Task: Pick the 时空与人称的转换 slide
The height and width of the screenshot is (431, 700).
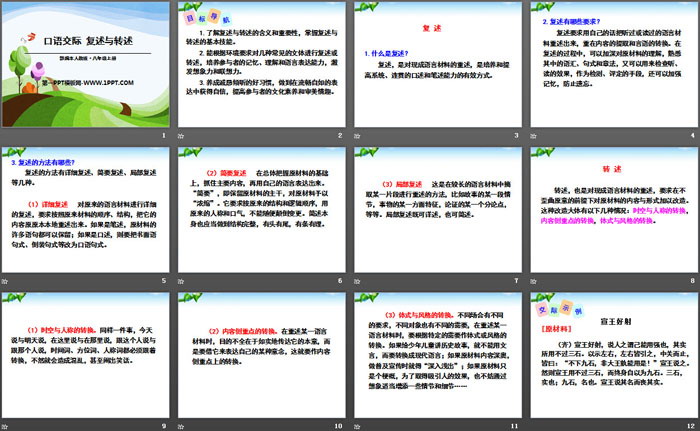Action: coord(87,354)
